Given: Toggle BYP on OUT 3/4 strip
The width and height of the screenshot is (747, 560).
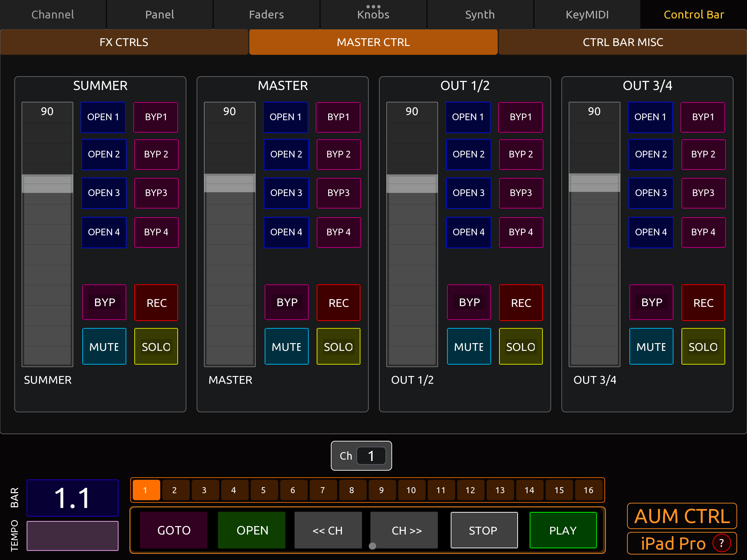Looking at the screenshot, I should point(651,302).
